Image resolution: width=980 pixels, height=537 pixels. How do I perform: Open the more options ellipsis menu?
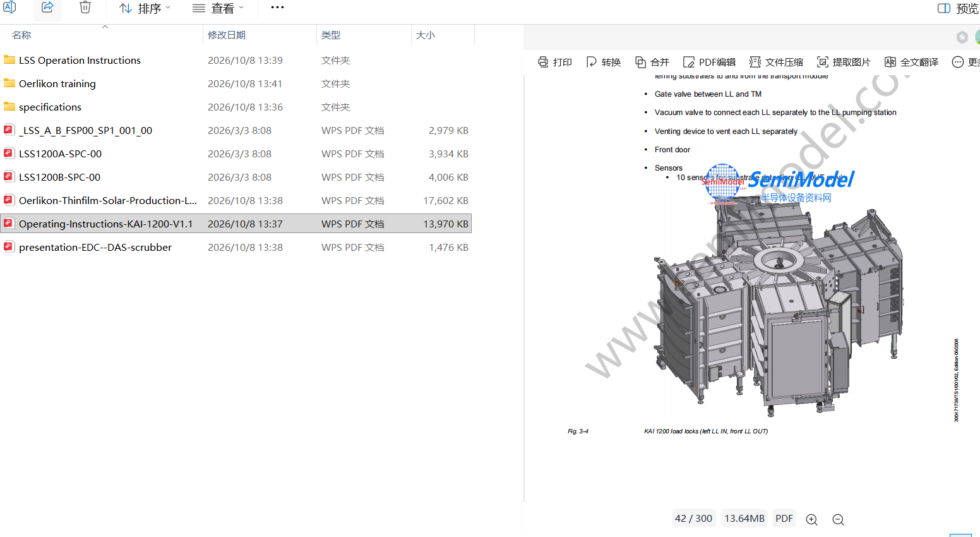tap(277, 8)
